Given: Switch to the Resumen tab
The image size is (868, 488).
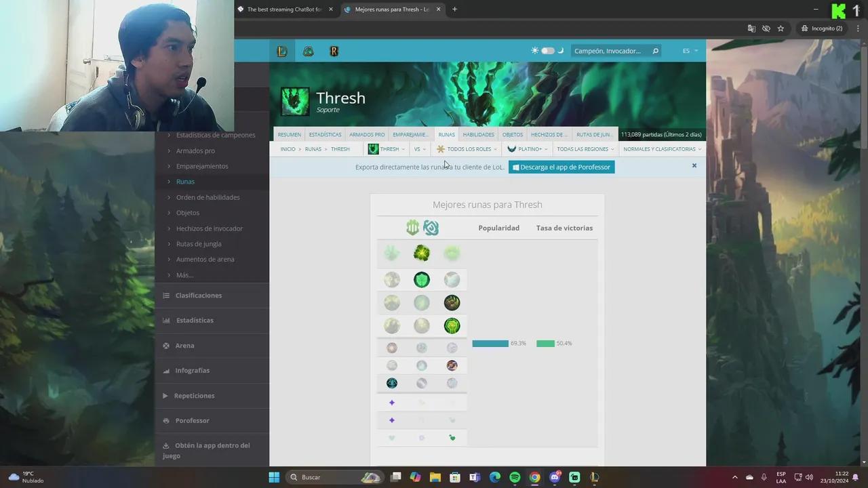Looking at the screenshot, I should 290,134.
